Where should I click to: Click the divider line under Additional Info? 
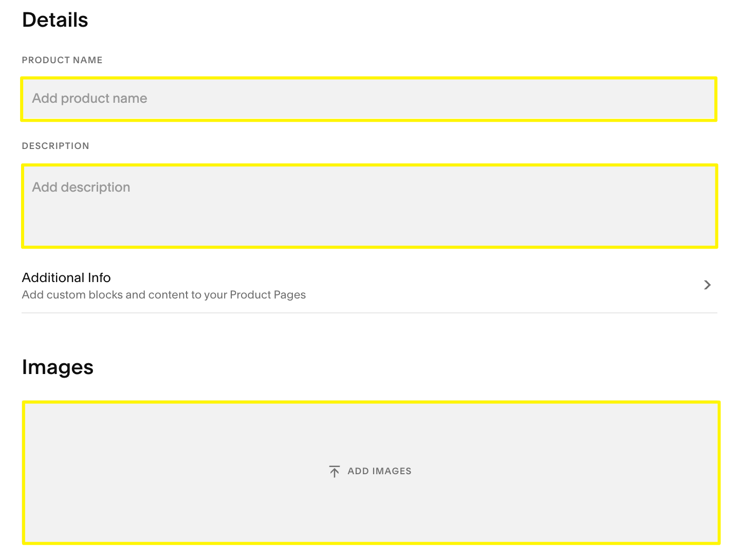coord(368,312)
